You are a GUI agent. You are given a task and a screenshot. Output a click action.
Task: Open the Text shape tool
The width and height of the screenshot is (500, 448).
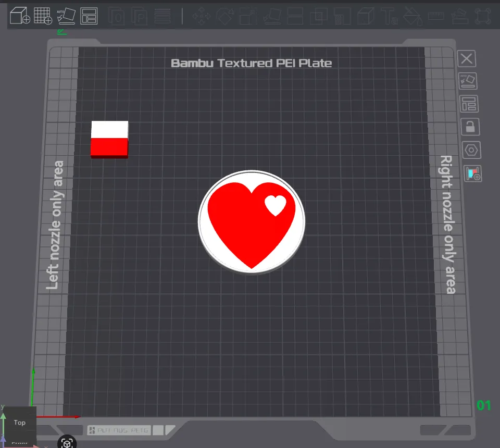[x=389, y=16]
